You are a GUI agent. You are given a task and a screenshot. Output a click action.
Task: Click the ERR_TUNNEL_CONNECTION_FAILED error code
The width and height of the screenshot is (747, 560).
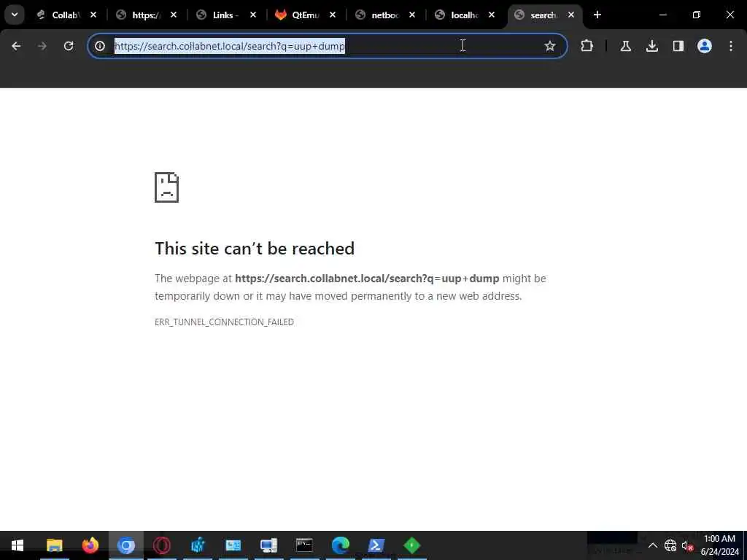tap(225, 322)
